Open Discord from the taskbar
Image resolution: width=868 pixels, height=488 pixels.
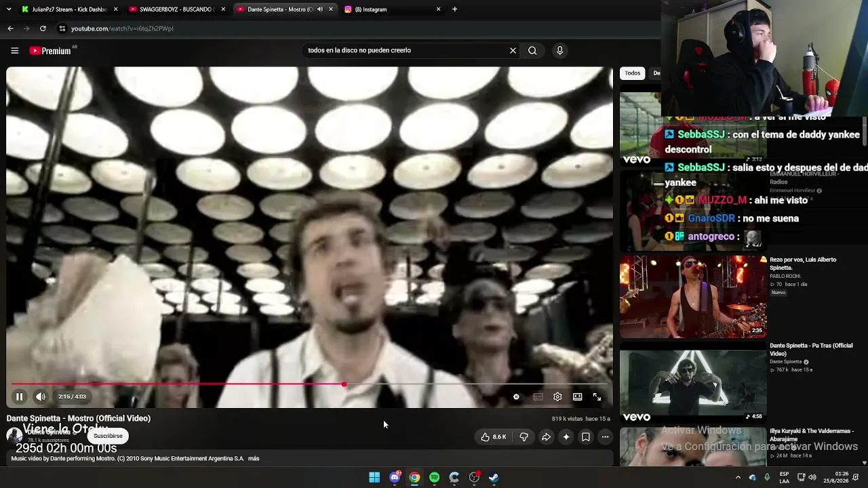tap(395, 477)
